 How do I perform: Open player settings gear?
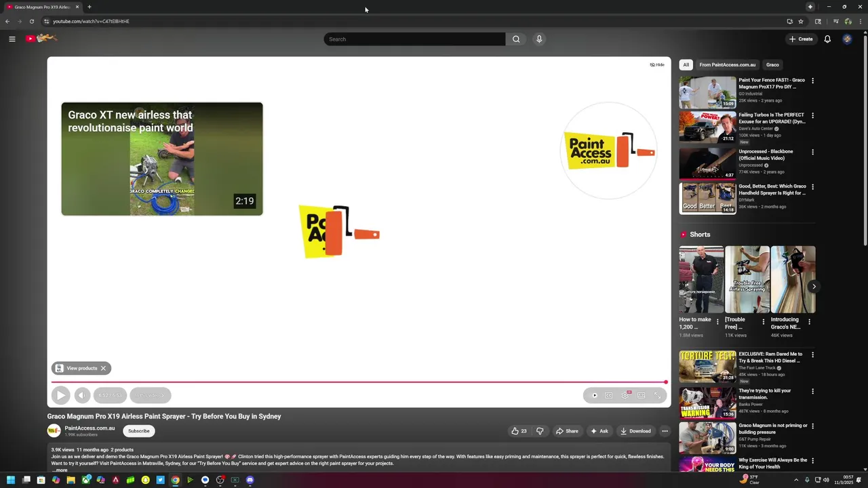click(625, 395)
